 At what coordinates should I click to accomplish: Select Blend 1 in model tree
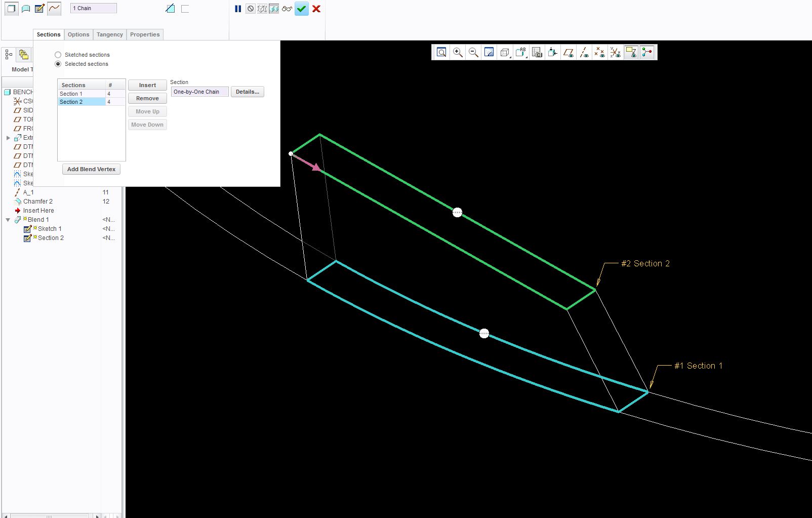coord(38,220)
